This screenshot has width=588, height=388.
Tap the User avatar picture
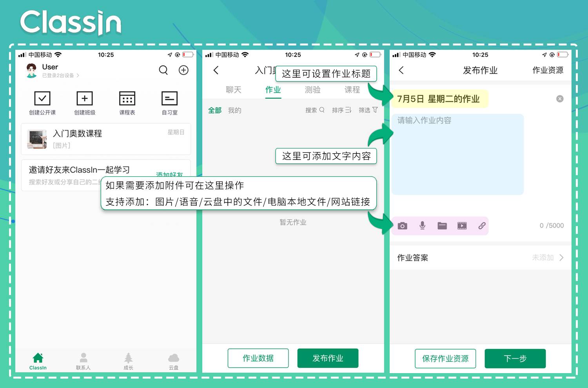32,71
